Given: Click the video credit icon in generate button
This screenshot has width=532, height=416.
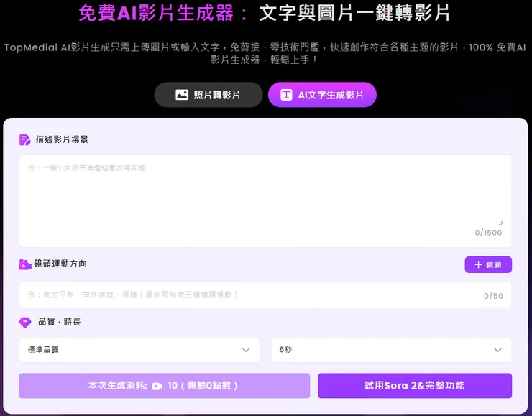Looking at the screenshot, I should coord(157,386).
